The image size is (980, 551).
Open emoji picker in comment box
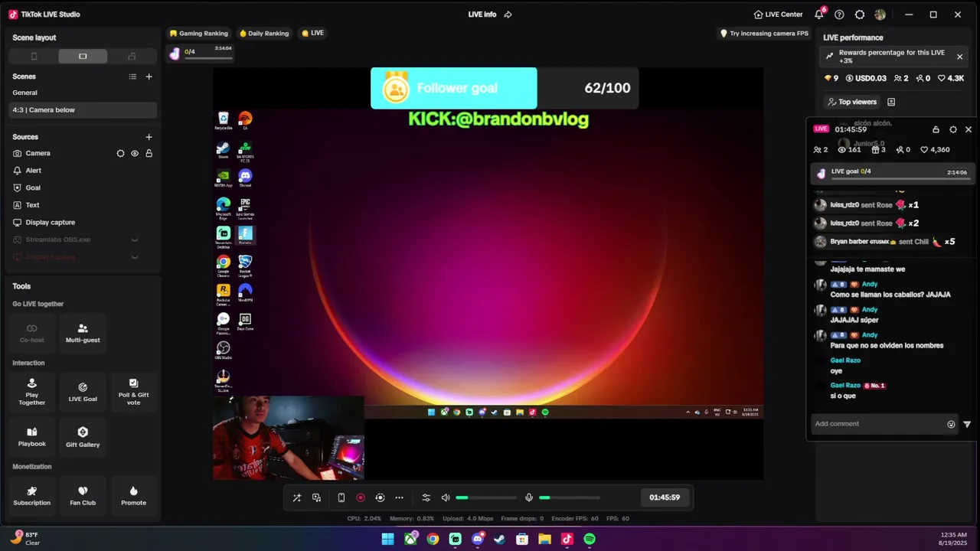click(952, 424)
